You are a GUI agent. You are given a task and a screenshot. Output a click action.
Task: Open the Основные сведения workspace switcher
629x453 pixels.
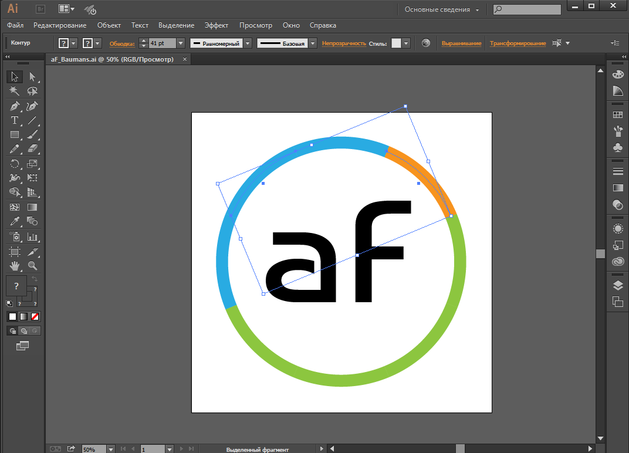(x=442, y=9)
